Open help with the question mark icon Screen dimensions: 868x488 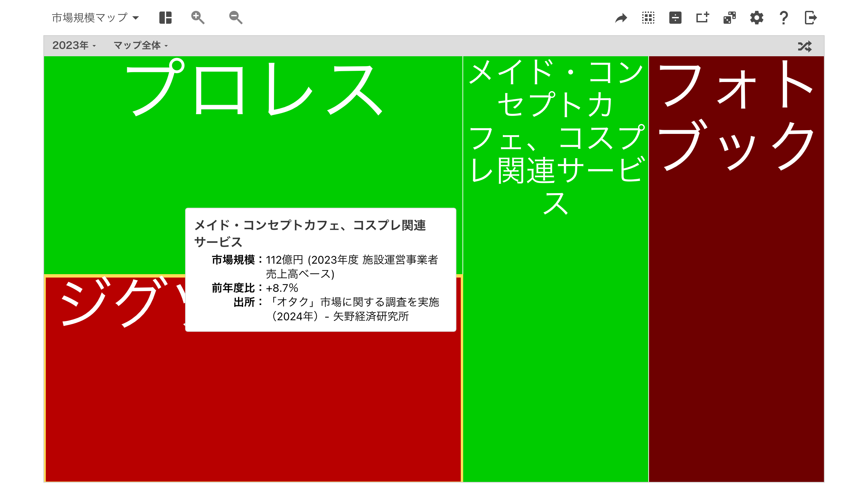pyautogui.click(x=784, y=18)
